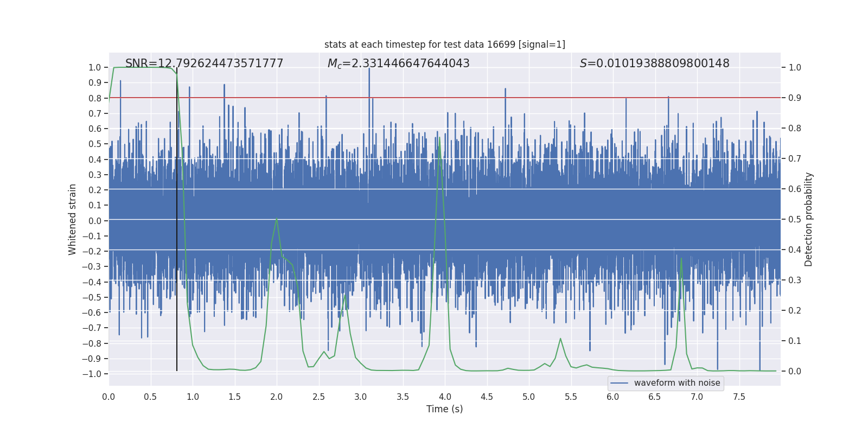868x434 pixels.
Task: Click the right axis tick label 0.9
Action: (x=795, y=98)
